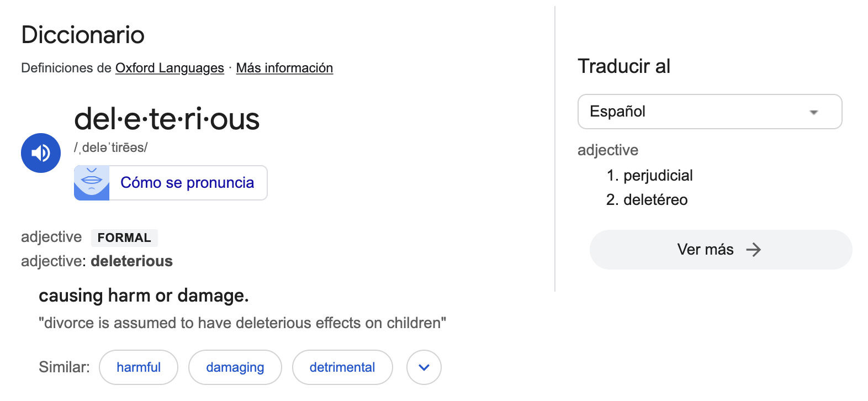This screenshot has width=868, height=401.
Task: Play the audio pronunciation speaker icon
Action: pyautogui.click(x=41, y=153)
